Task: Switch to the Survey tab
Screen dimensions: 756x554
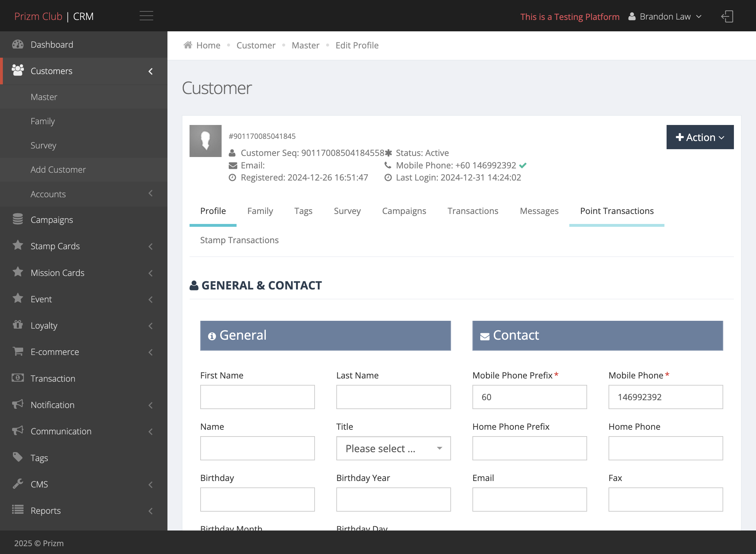Action: tap(347, 211)
